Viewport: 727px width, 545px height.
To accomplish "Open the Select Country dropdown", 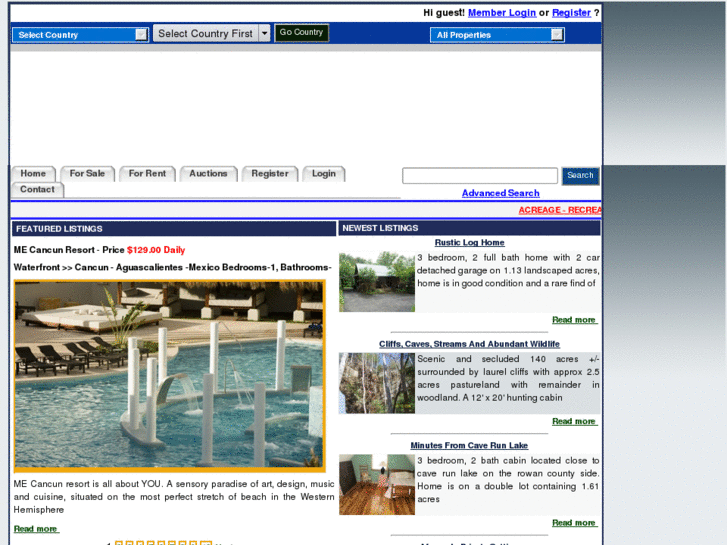I will click(x=80, y=35).
